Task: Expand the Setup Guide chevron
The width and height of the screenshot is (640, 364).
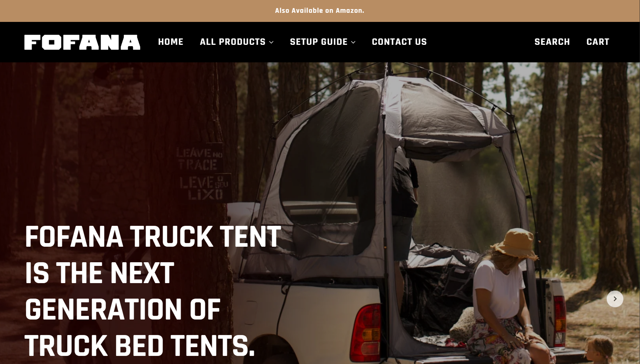Action: [353, 42]
